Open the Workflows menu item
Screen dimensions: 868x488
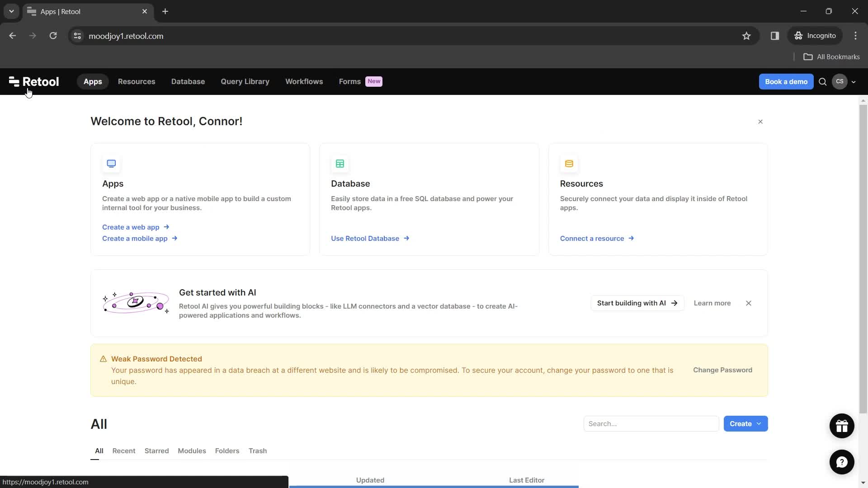point(304,81)
